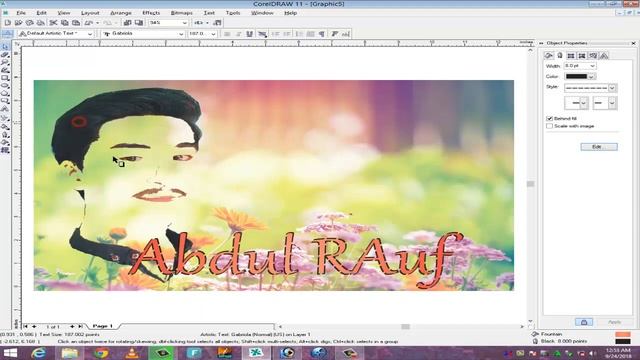Viewport: 640px width, 360px height.
Task: Click the Format Text icon on property bar
Action: (x=335, y=34)
